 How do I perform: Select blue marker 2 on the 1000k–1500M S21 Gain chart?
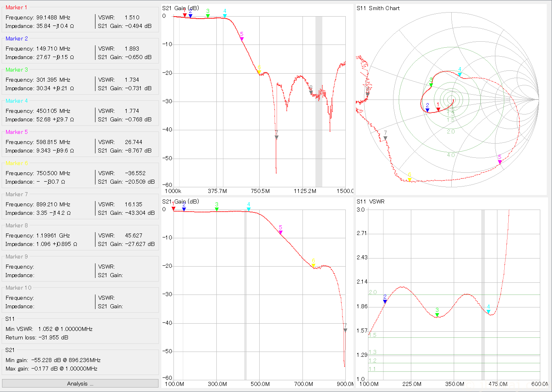190,16
